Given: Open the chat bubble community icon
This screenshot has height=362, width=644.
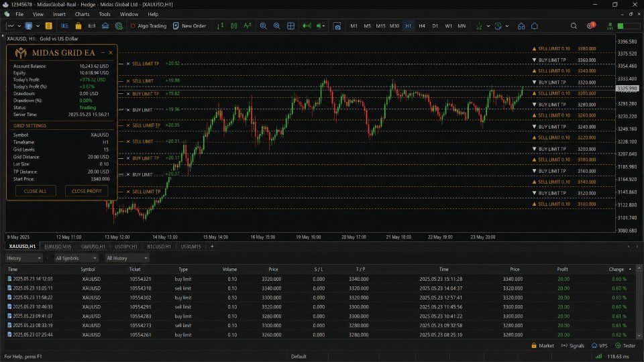Looking at the screenshot, I should [535, 26].
